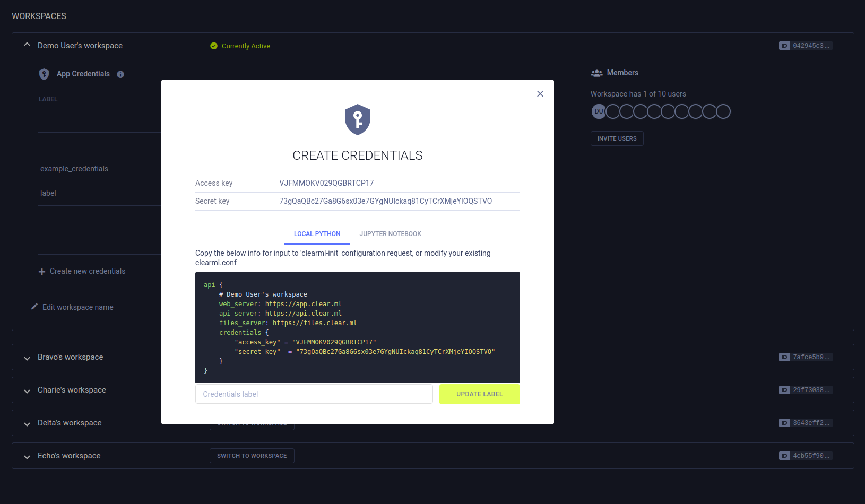Screen dimensions: 865x504
Task: Expand Bravo's workspace
Action: click(x=27, y=358)
